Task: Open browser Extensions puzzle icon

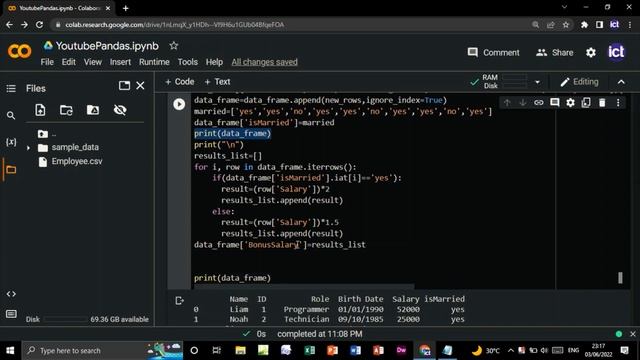Action: [584, 24]
